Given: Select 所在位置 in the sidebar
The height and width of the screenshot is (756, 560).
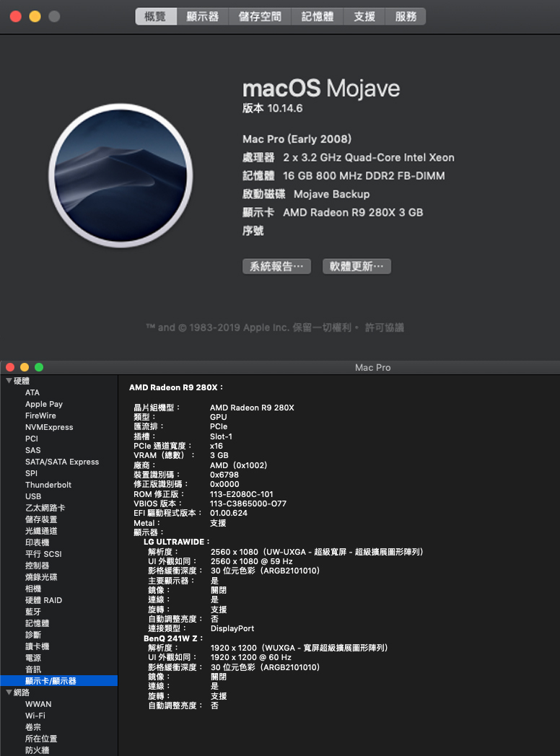Looking at the screenshot, I should pos(41,739).
